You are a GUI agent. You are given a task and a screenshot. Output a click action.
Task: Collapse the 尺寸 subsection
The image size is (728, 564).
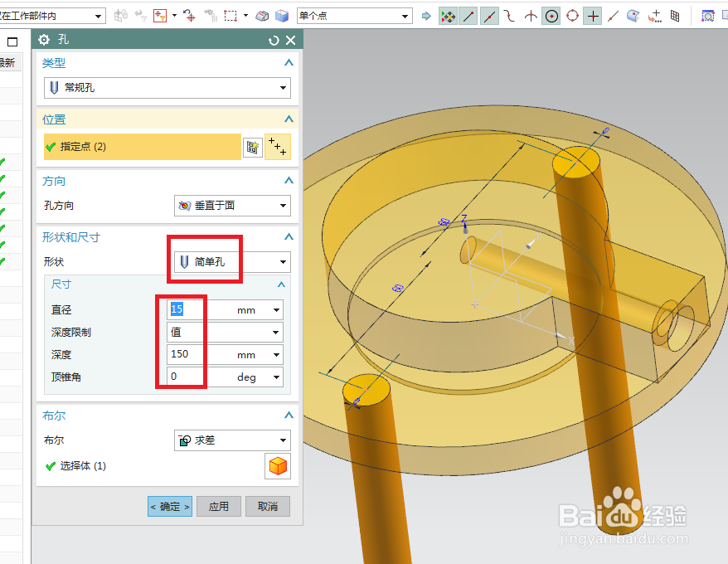pos(281,284)
